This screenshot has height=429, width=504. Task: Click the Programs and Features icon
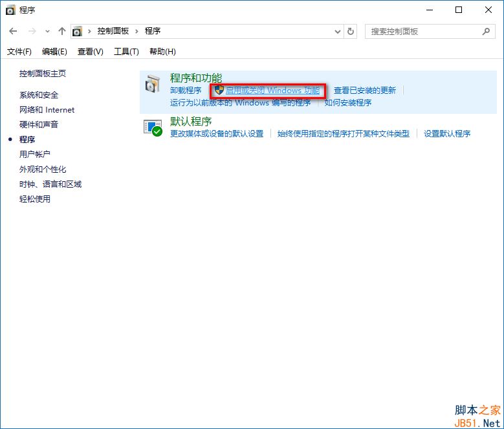153,84
